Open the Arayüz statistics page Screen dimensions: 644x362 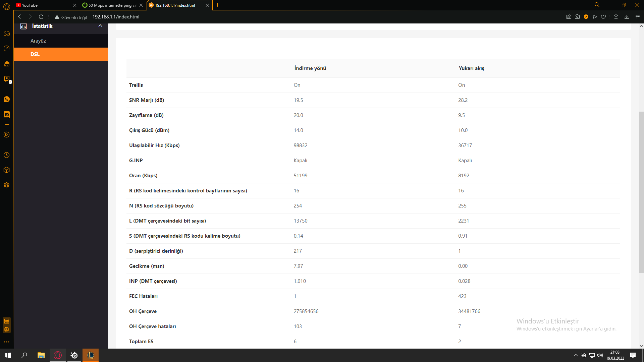click(x=38, y=41)
